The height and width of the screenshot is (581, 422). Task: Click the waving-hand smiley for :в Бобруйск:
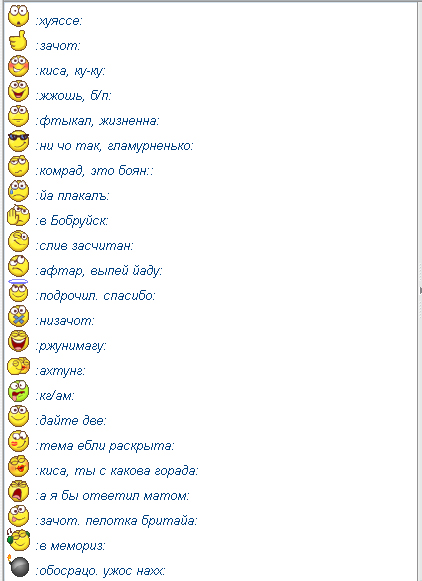(x=18, y=216)
